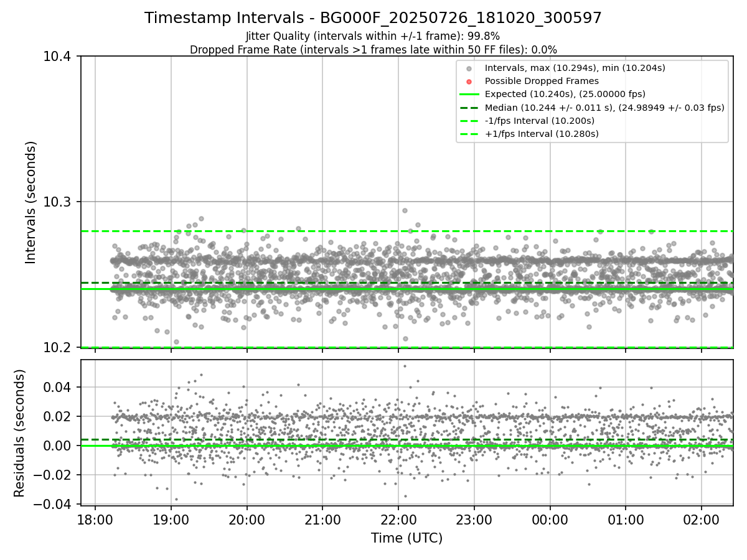Click the highest residual point above 0.04
The height and width of the screenshot is (560, 747).
(x=405, y=366)
